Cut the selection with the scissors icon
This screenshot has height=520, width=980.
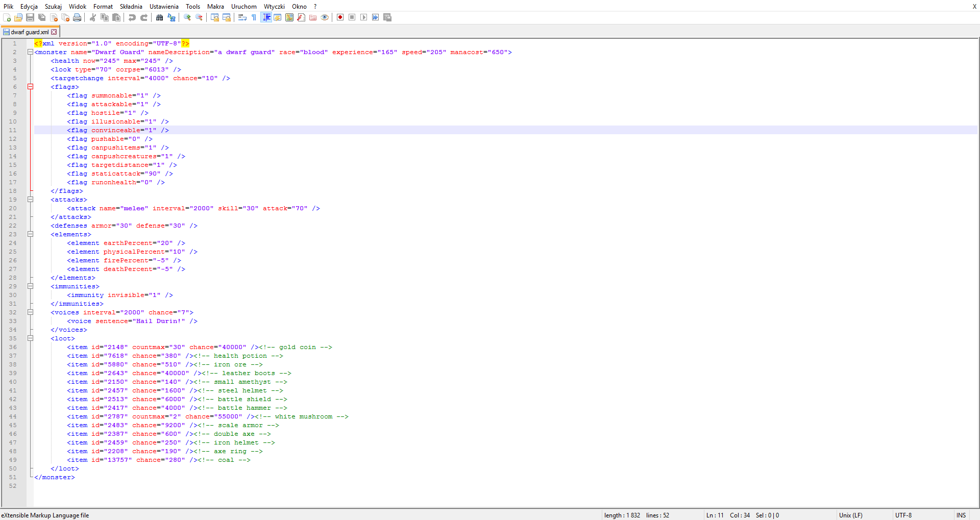point(93,17)
